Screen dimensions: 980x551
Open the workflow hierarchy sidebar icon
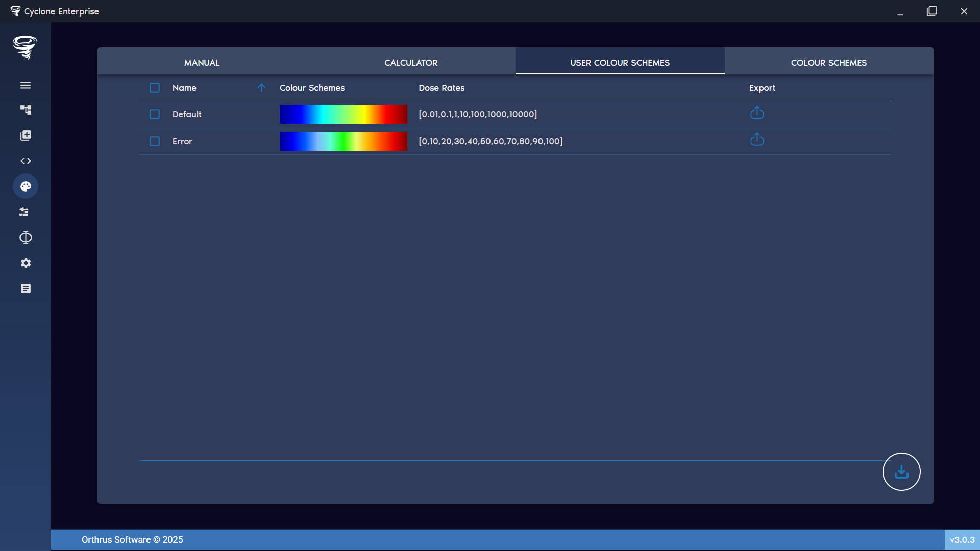(26, 110)
